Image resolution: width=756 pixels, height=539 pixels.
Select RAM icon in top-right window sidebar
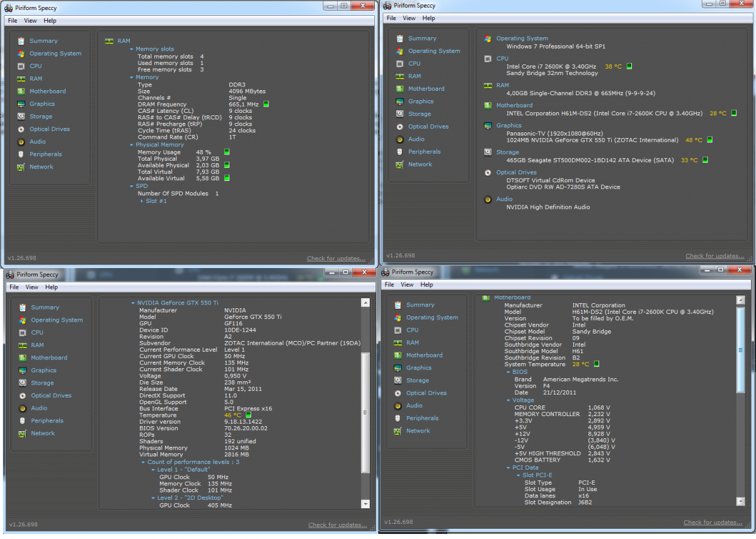[x=400, y=76]
